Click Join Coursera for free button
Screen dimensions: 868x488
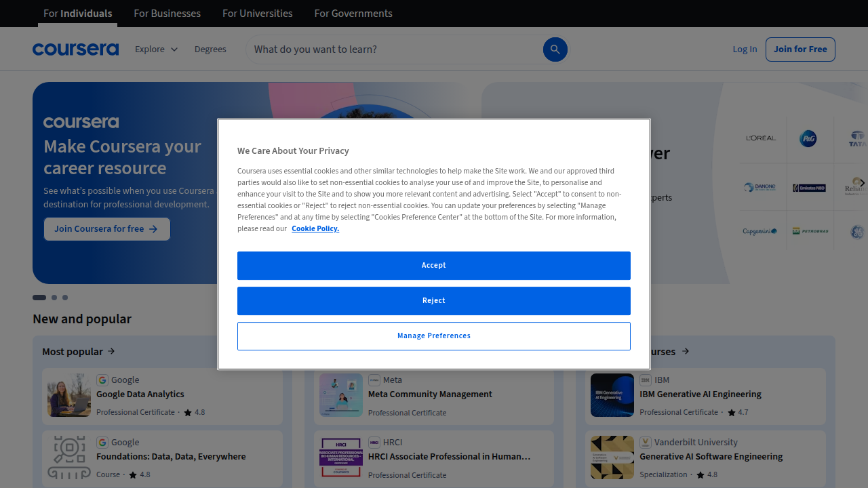(x=107, y=229)
